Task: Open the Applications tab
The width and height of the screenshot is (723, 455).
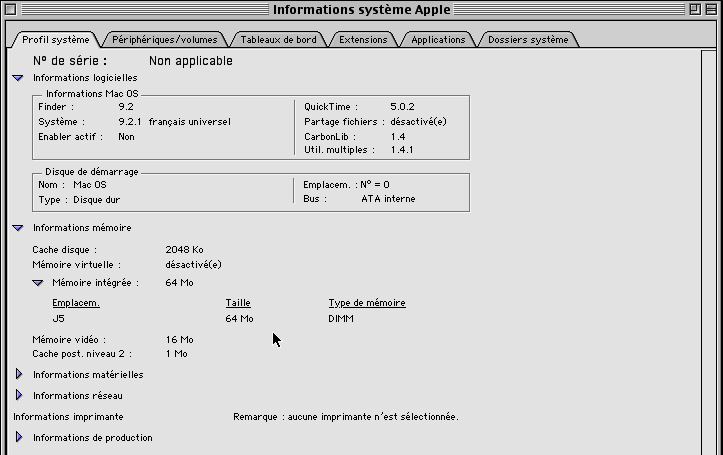Action: point(438,40)
